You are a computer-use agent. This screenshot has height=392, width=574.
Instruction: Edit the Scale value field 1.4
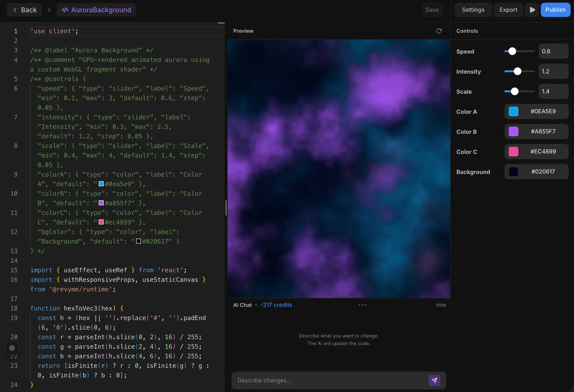pos(553,92)
